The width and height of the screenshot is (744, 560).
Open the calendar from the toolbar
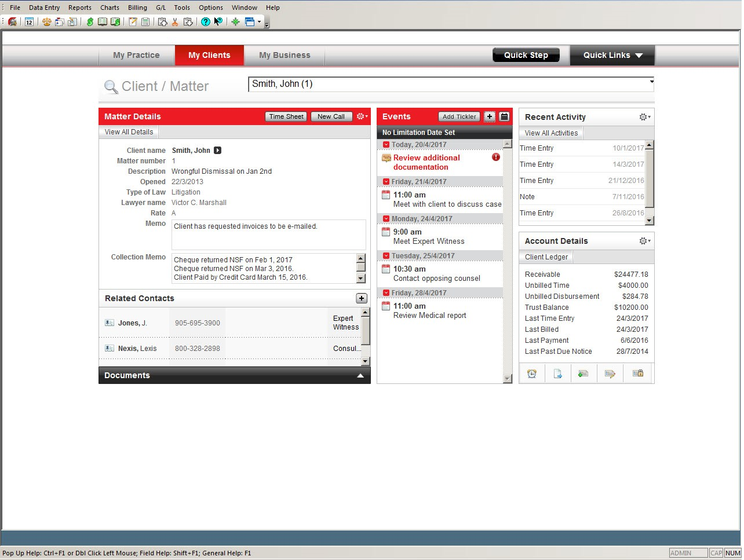point(28,22)
